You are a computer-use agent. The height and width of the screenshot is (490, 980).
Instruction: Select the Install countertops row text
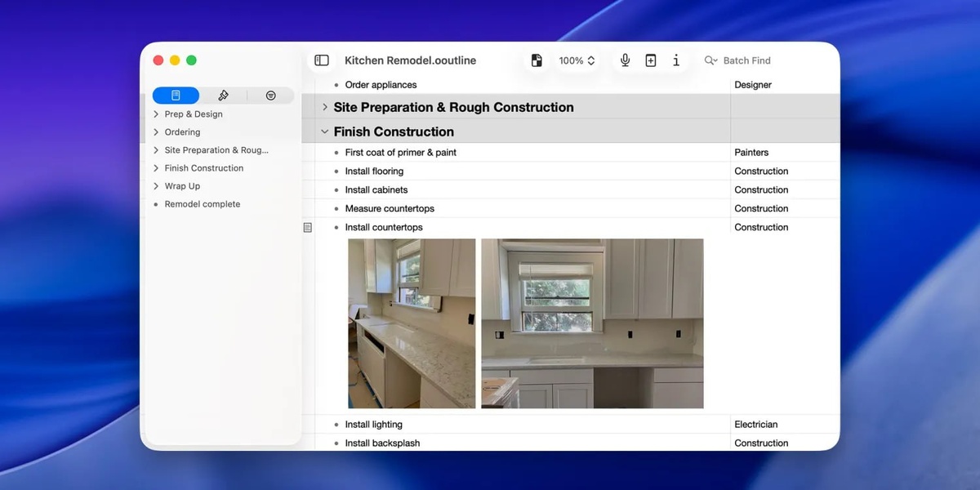pyautogui.click(x=384, y=228)
